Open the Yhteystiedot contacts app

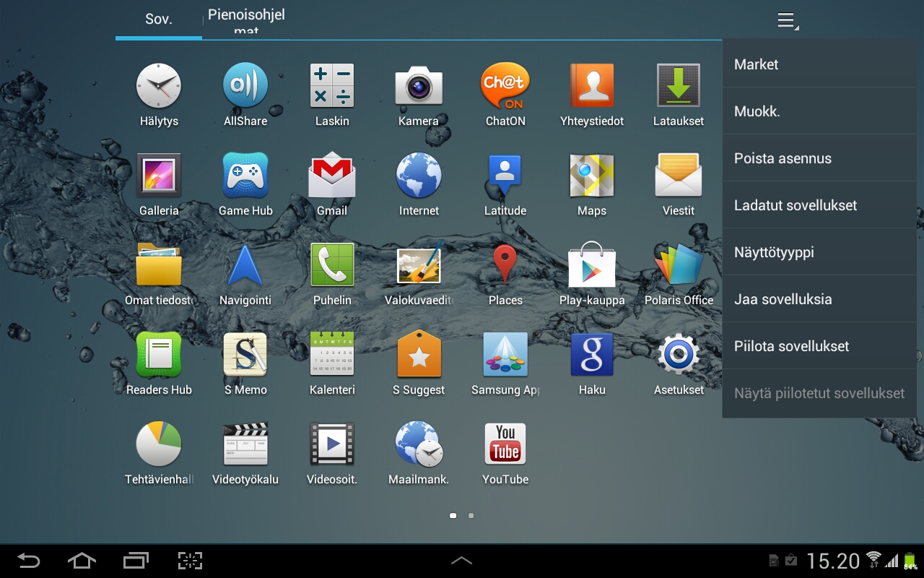coord(592,95)
